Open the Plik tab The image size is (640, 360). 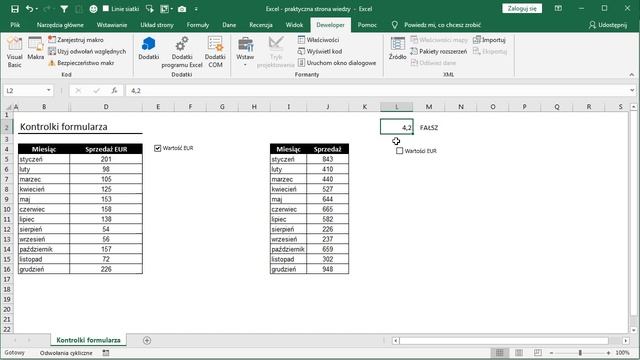pos(15,25)
